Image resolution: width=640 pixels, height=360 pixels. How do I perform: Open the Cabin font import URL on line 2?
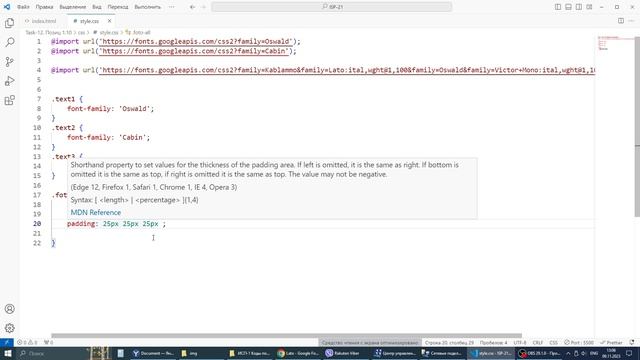193,51
